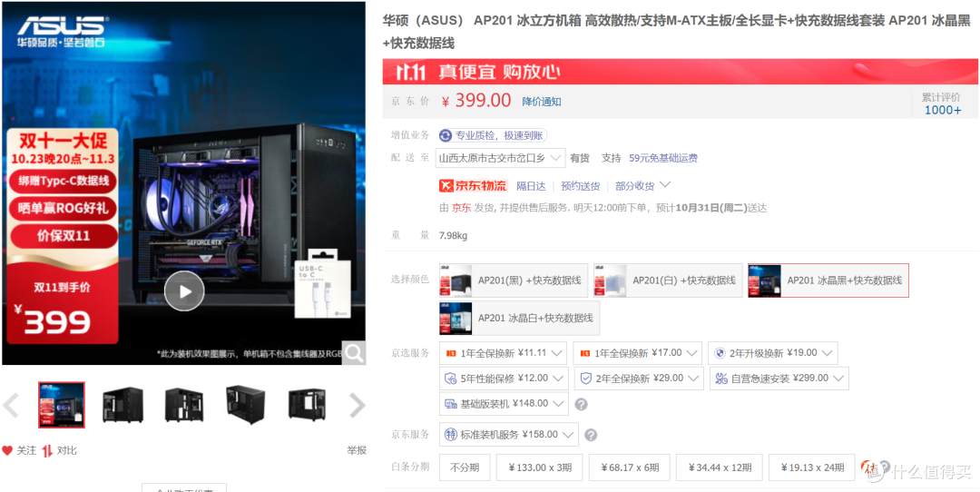Choose color AP201(白) +快充数据线
Image resolution: width=980 pixels, height=492 pixels.
tap(668, 280)
